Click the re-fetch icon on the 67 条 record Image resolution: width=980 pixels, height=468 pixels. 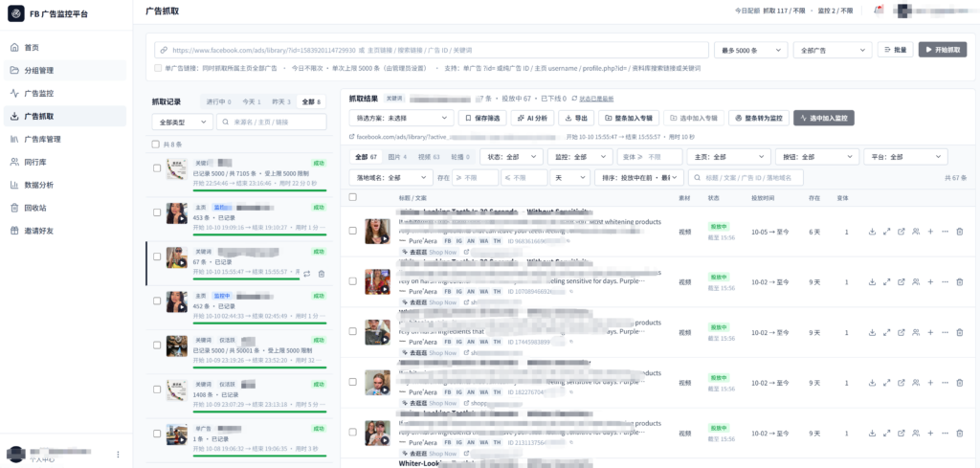307,273
